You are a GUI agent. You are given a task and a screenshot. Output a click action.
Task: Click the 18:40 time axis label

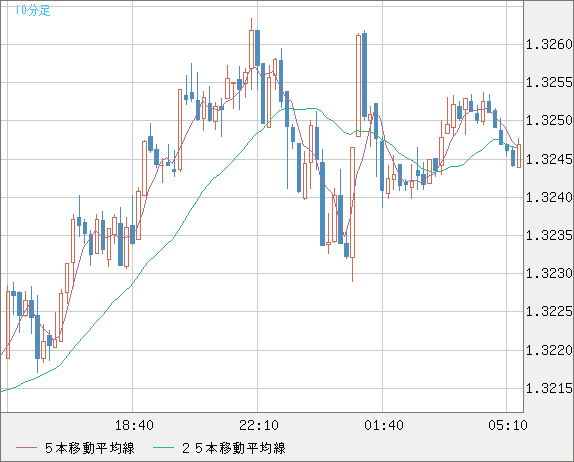(134, 425)
